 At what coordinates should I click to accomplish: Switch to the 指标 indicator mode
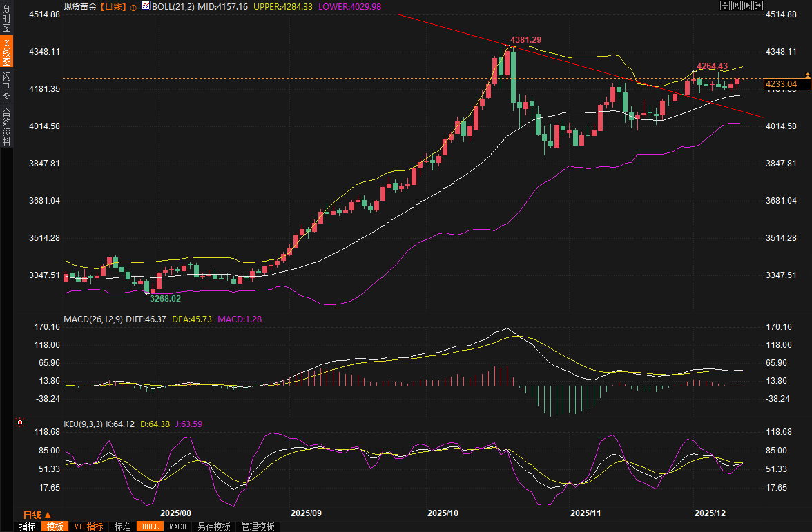[x=28, y=526]
